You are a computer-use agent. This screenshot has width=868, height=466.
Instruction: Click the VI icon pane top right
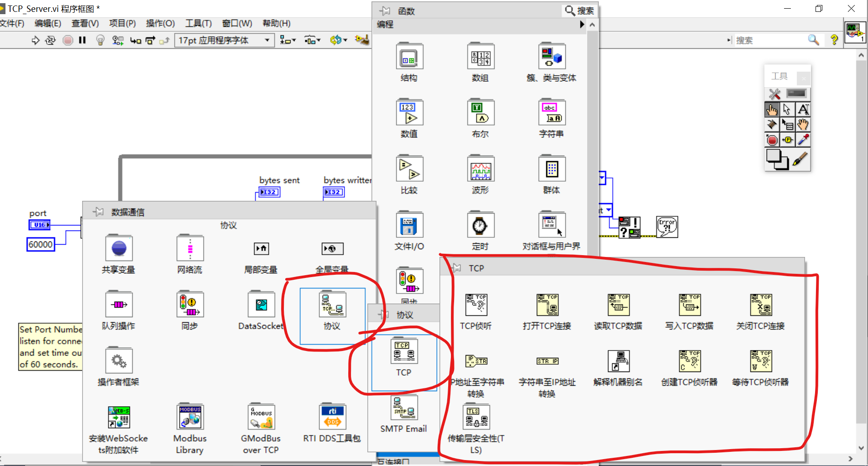coord(855,32)
